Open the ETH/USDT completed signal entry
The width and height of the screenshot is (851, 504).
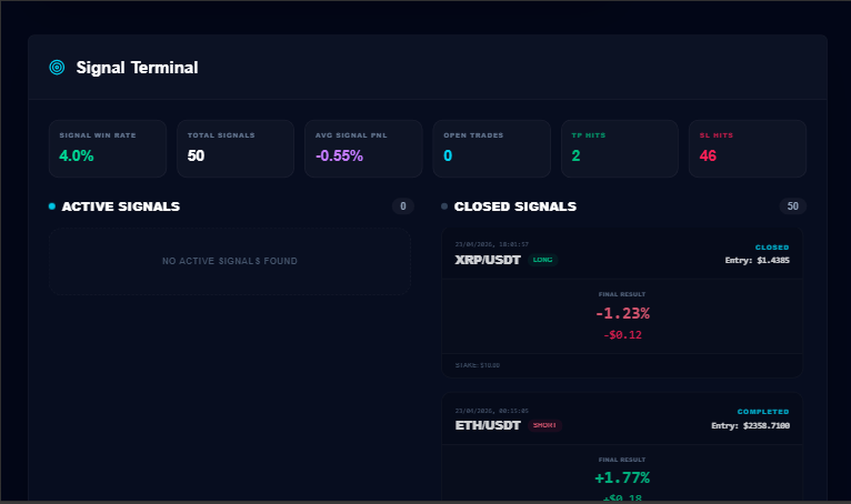[x=622, y=448]
